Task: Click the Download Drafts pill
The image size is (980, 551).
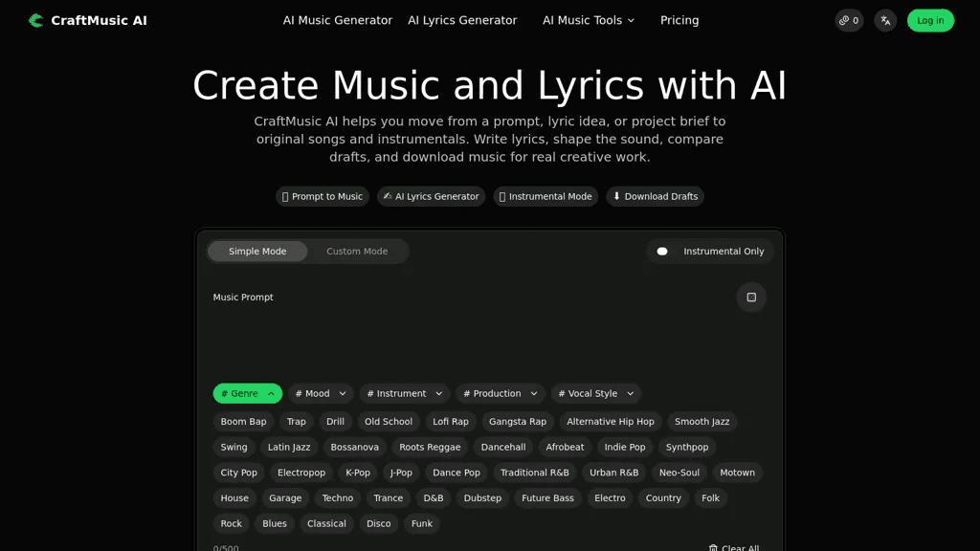Action: tap(655, 196)
